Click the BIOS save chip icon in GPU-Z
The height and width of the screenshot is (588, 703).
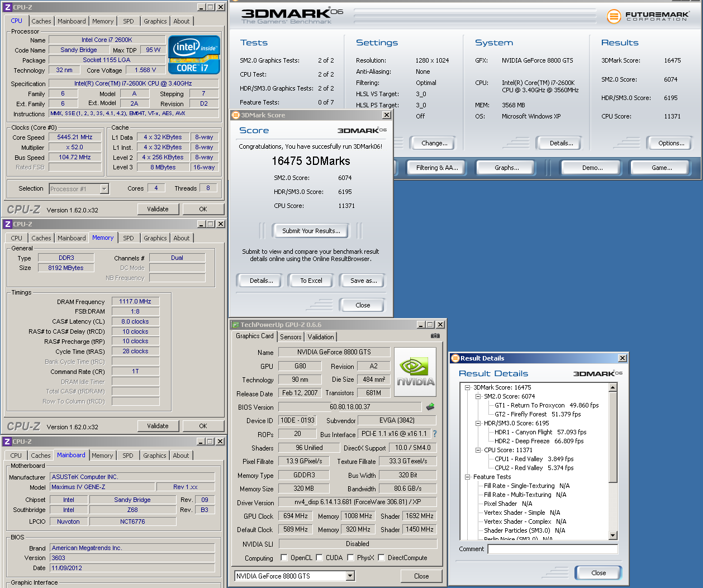point(430,407)
